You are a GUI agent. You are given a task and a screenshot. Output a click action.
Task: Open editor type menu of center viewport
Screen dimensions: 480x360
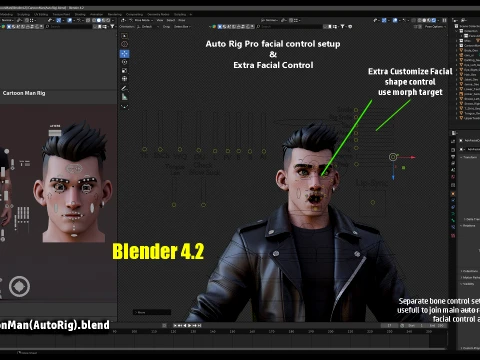pyautogui.click(x=123, y=20)
